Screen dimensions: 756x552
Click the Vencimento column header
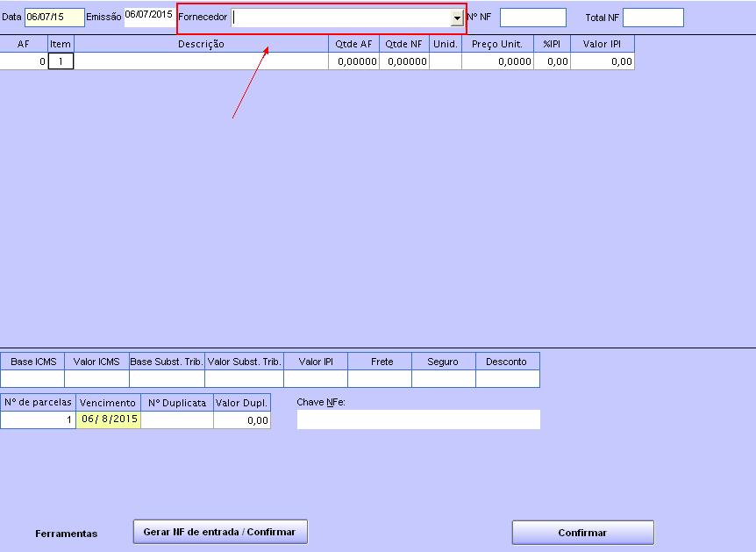click(109, 403)
